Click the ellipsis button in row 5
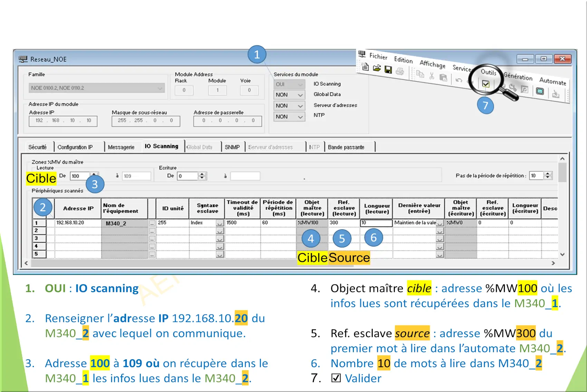The height and width of the screenshot is (392, 587). click(x=152, y=255)
